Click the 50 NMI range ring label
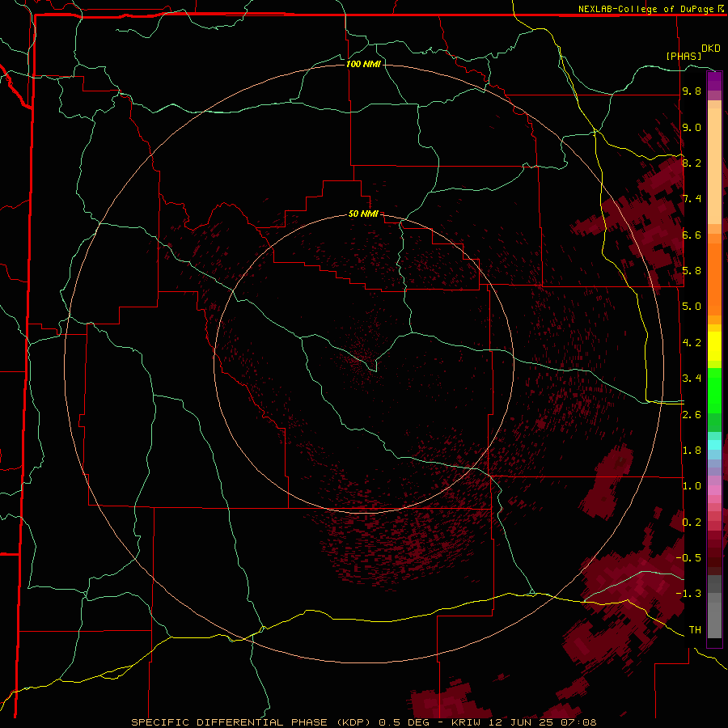This screenshot has width=728, height=728. point(363,214)
